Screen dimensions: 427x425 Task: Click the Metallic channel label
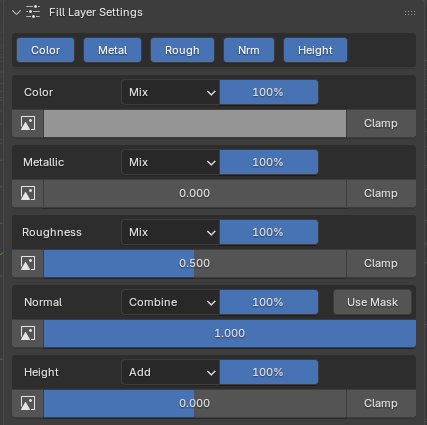point(44,162)
